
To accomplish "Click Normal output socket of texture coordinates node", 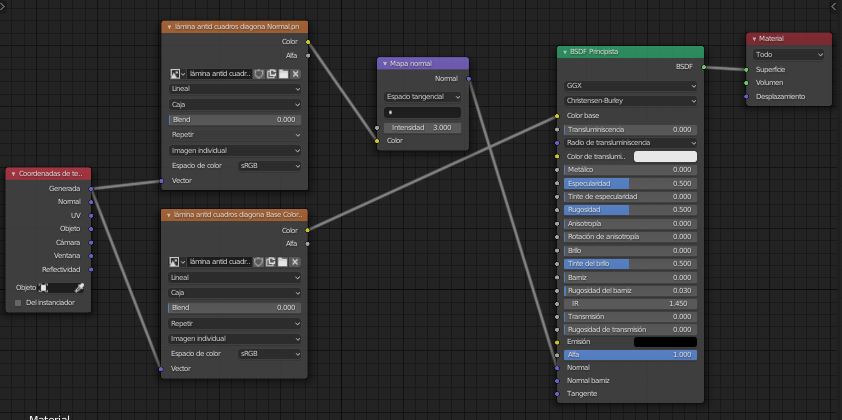I will coord(91,202).
